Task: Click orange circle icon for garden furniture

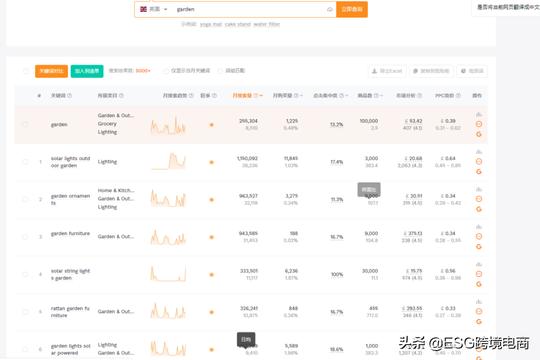Action: coord(479,237)
